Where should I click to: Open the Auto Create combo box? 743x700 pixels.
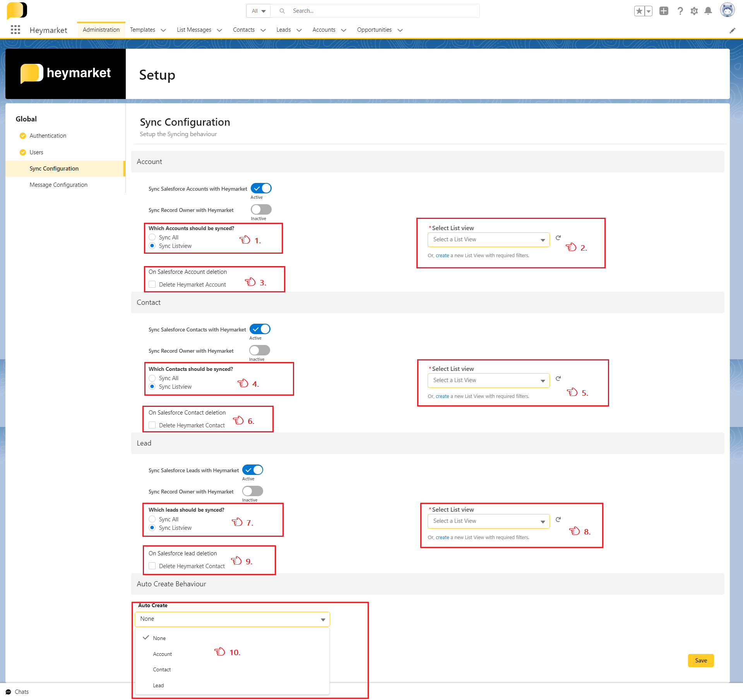point(232,619)
